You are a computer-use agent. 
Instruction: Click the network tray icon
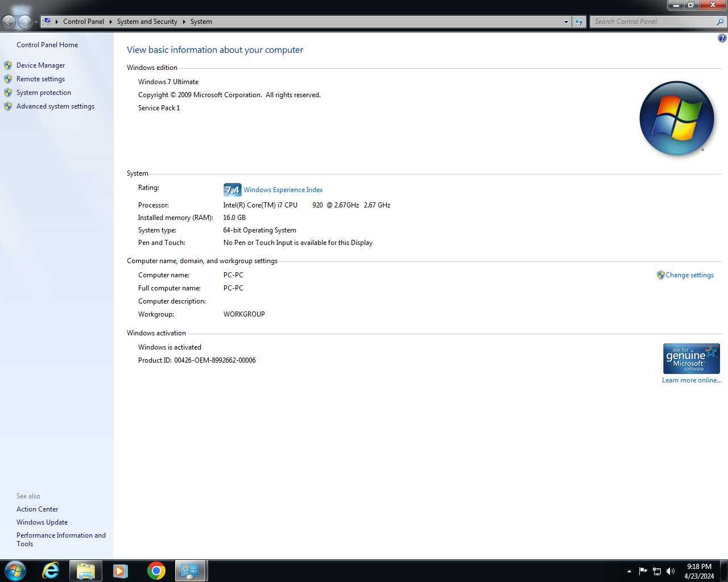[x=657, y=571]
